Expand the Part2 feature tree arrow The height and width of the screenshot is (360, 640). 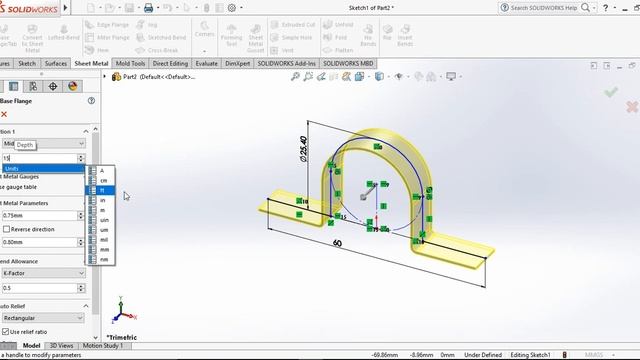tap(104, 76)
